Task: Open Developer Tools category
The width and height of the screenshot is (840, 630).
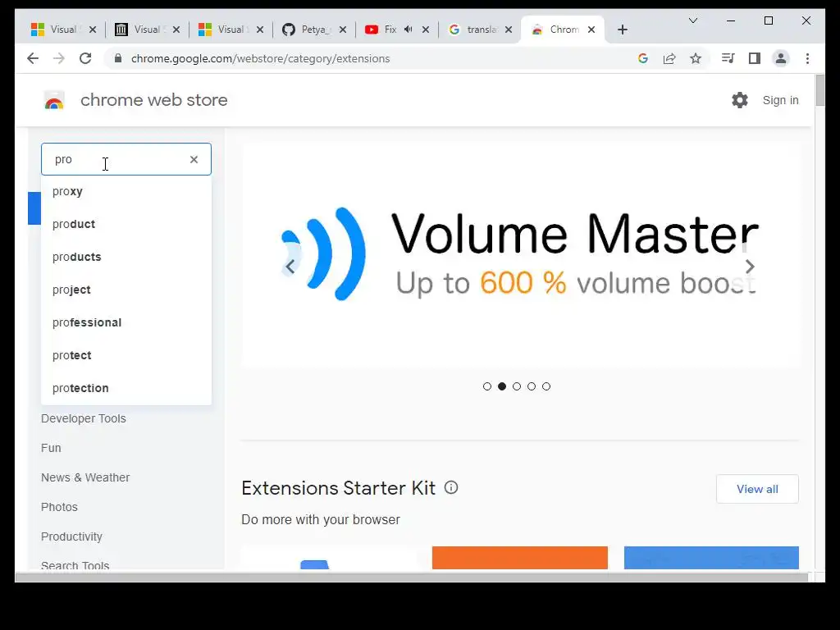Action: click(84, 418)
